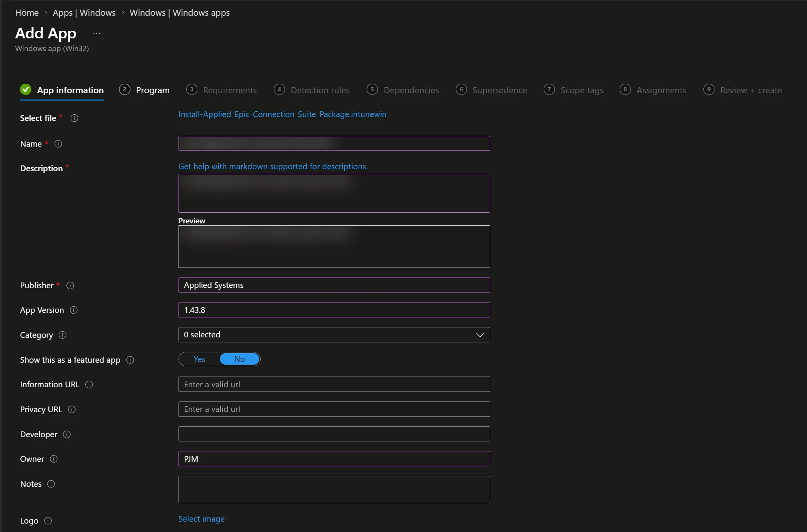Viewport: 807px width, 532px height.
Task: Click the featured app info icon
Action: 130,360
